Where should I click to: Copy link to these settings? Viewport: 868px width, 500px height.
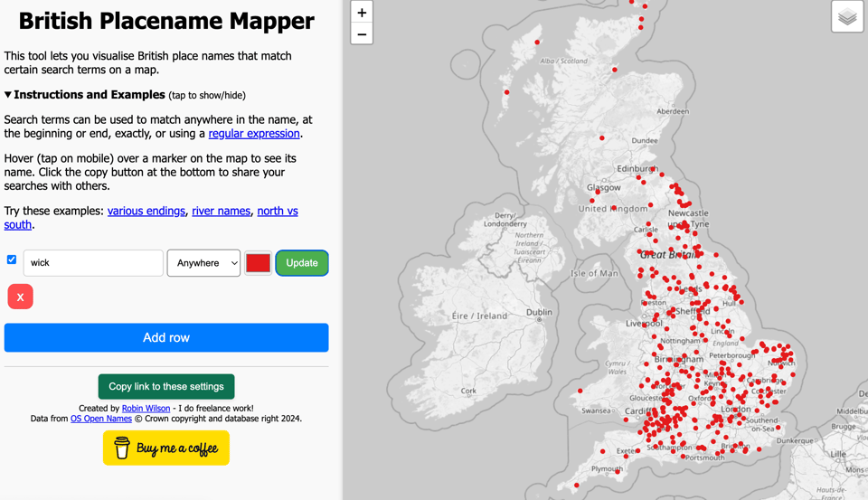pos(166,387)
